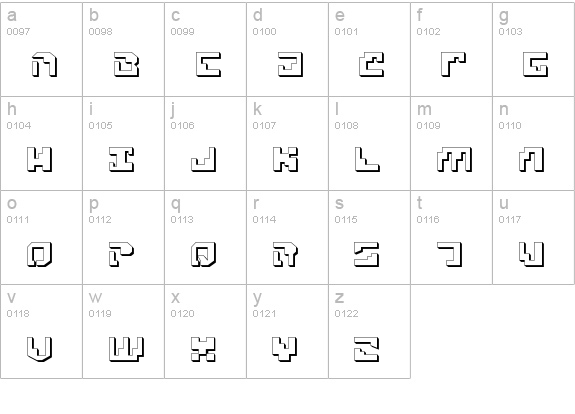This screenshot has height=414, width=575.
Task: Select the s glyph cell 0115
Action: [367, 254]
